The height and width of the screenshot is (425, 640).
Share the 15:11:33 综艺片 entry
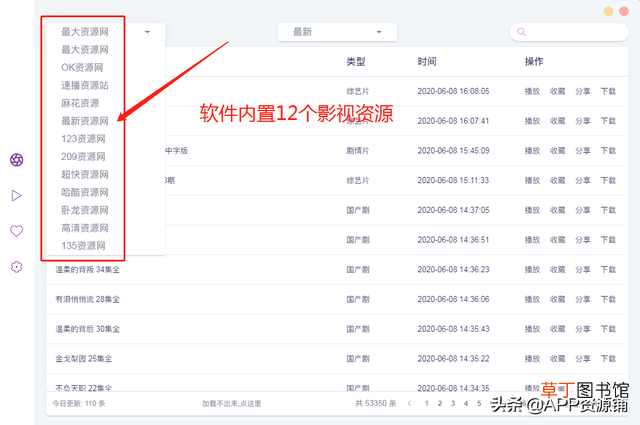pos(583,180)
